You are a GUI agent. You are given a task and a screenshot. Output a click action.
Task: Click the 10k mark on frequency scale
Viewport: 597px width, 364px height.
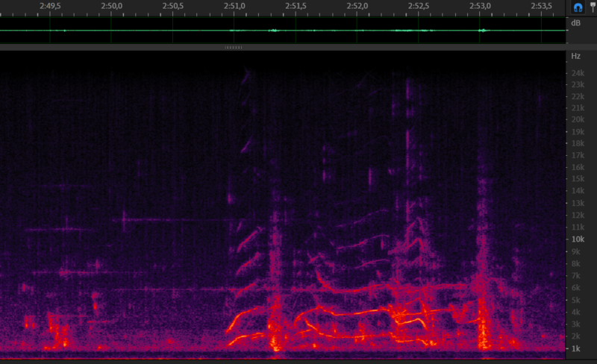click(578, 239)
